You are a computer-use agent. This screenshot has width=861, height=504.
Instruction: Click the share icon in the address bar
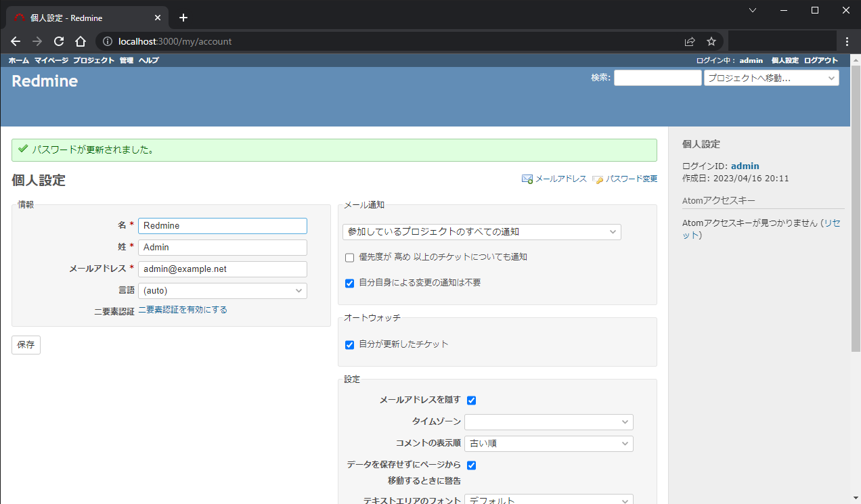(688, 41)
